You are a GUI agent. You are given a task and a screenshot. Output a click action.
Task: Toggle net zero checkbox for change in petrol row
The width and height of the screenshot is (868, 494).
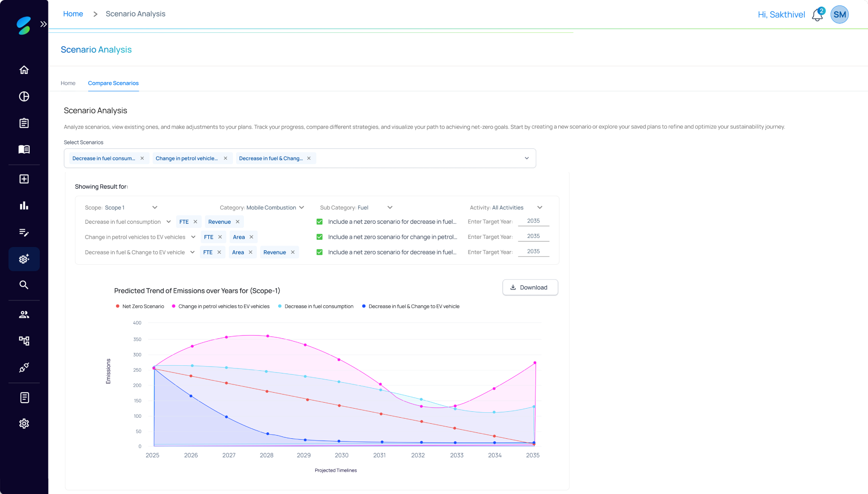(x=320, y=237)
